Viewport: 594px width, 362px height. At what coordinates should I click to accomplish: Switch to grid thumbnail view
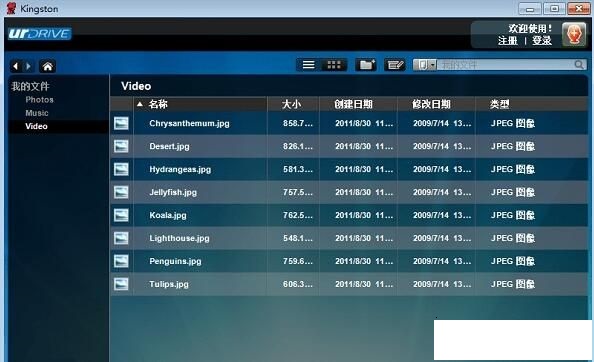[334, 65]
